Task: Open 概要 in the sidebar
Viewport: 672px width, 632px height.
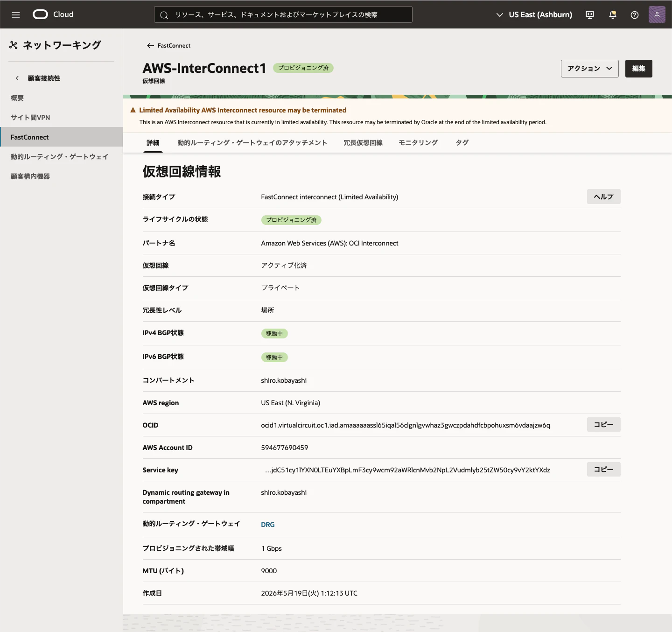Action: point(61,98)
